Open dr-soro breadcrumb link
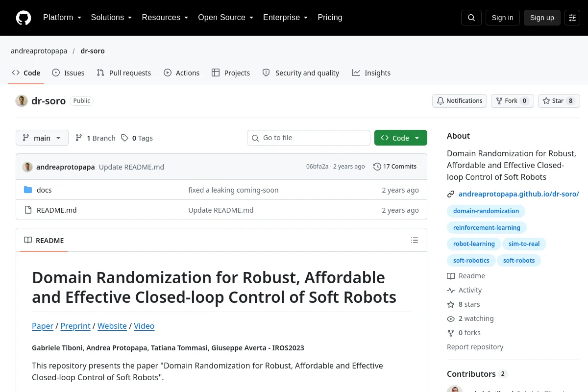 93,51
